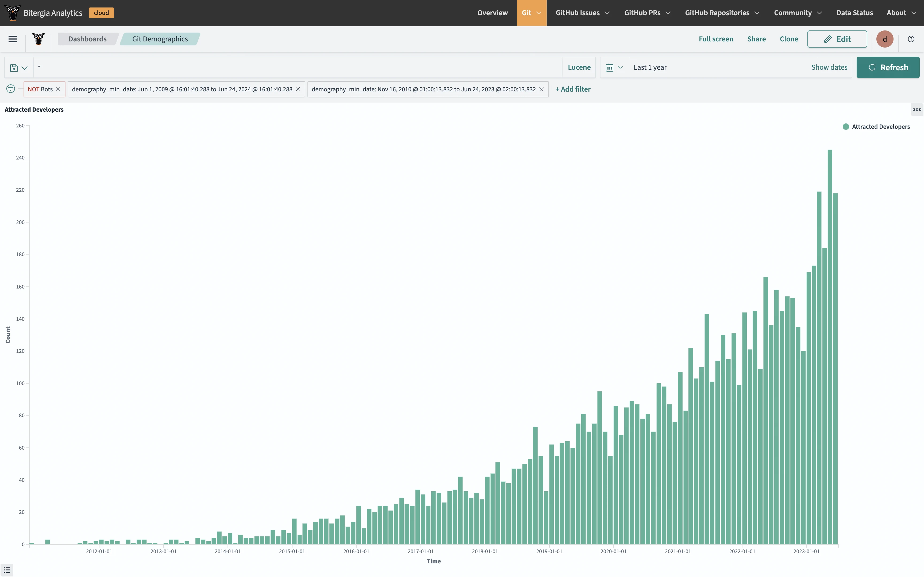Viewport: 924px width, 577px height.
Task: Open the hamburger navigation menu
Action: pyautogui.click(x=13, y=39)
